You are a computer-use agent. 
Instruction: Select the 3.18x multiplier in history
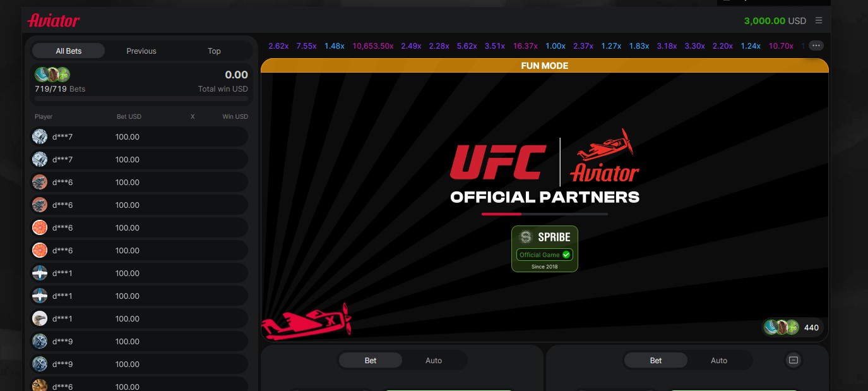pyautogui.click(x=667, y=46)
